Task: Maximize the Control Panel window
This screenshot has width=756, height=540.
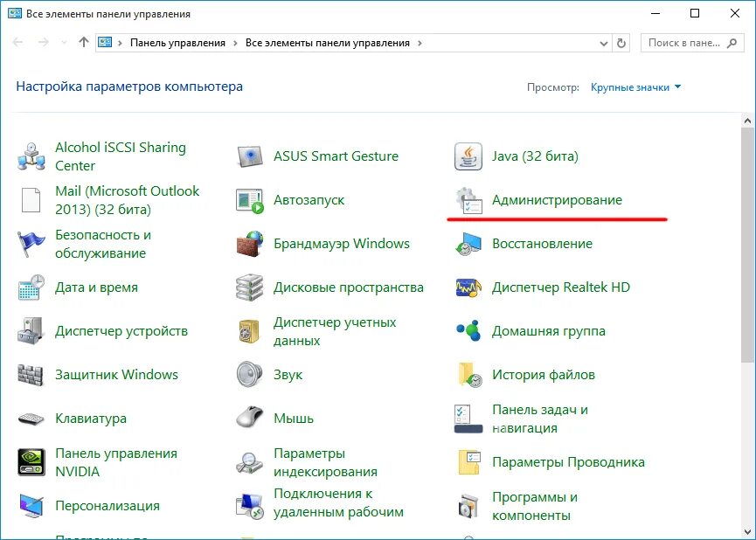Action: point(695,13)
